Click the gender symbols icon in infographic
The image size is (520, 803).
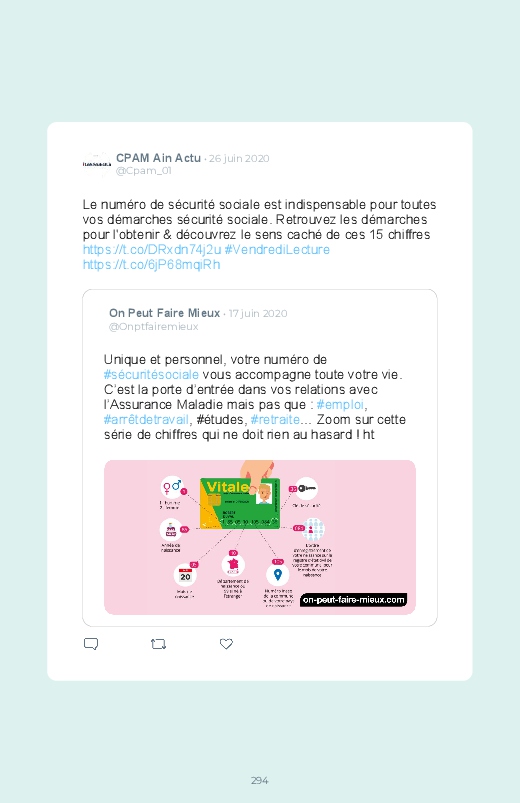click(x=172, y=487)
